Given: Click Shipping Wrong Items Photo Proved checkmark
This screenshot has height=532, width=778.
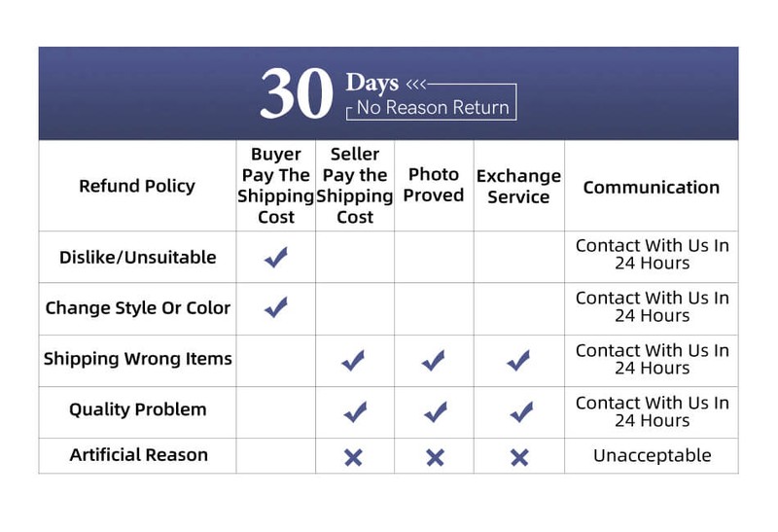Looking at the screenshot, I should [x=434, y=361].
